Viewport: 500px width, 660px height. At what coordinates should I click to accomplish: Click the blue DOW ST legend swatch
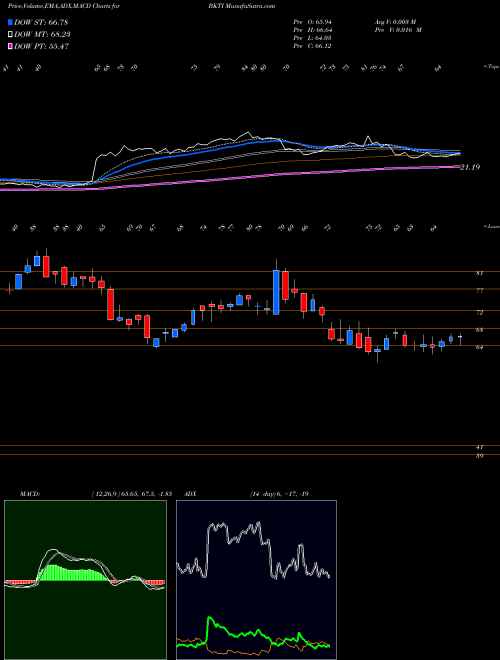tap(10, 22)
